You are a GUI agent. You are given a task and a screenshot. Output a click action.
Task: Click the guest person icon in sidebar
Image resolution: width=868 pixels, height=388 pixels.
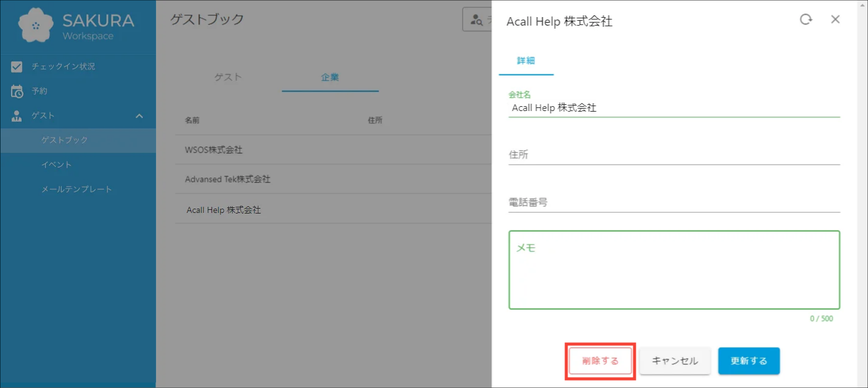coord(17,116)
